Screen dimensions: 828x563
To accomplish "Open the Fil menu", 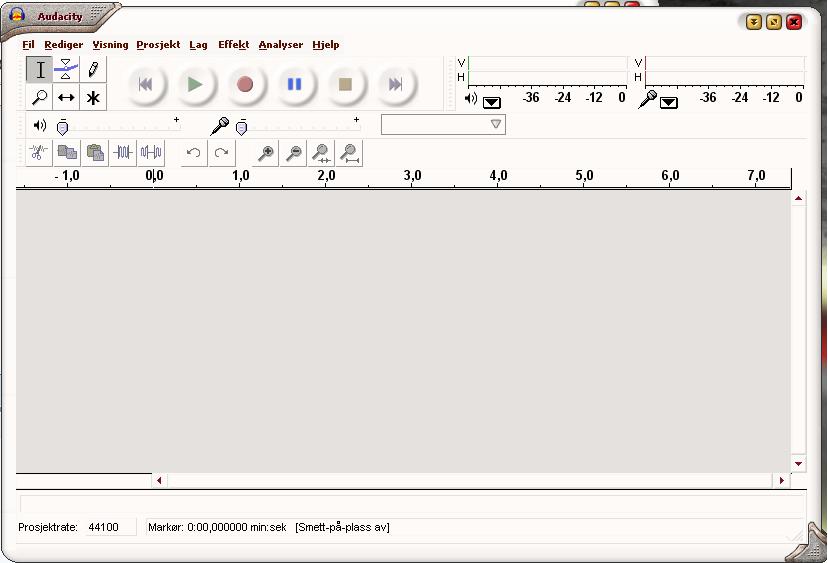I will [x=29, y=45].
